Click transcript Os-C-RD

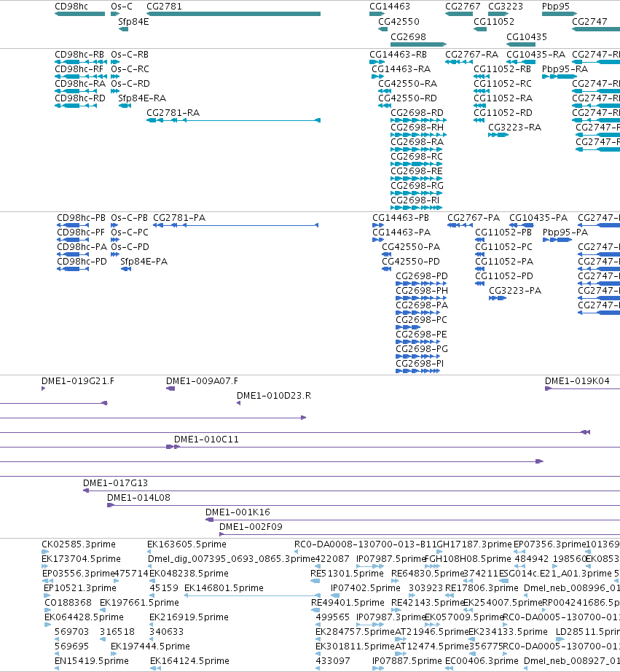[115, 91]
